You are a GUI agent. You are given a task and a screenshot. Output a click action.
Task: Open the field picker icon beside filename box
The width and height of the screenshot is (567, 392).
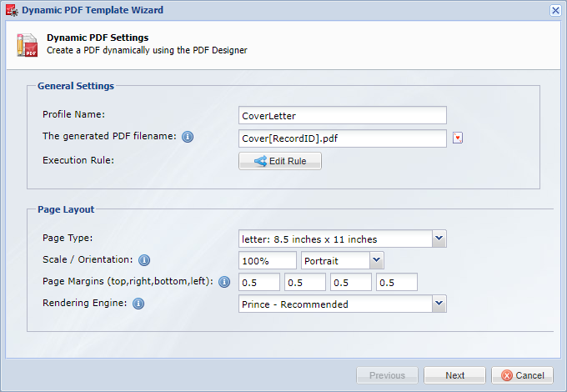(x=458, y=138)
